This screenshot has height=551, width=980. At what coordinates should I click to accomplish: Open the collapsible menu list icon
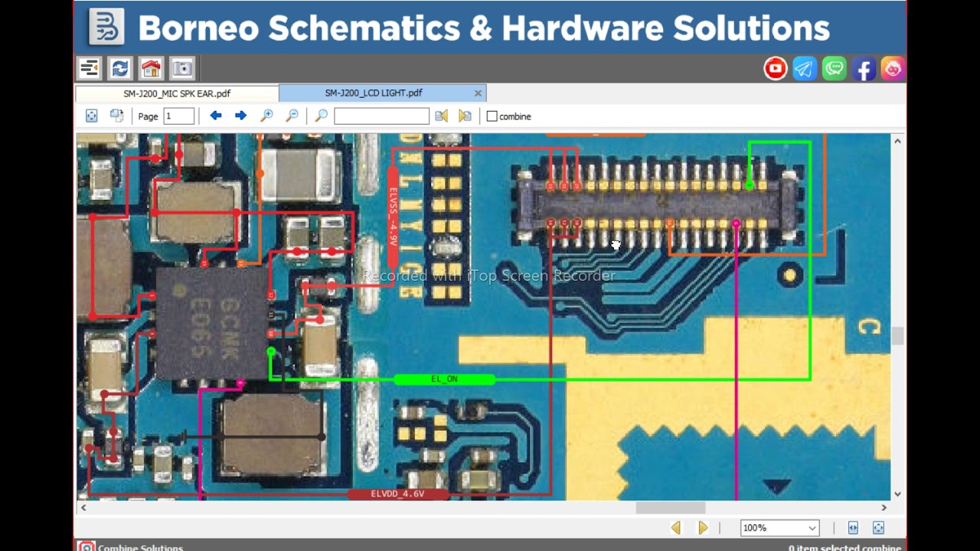click(90, 69)
